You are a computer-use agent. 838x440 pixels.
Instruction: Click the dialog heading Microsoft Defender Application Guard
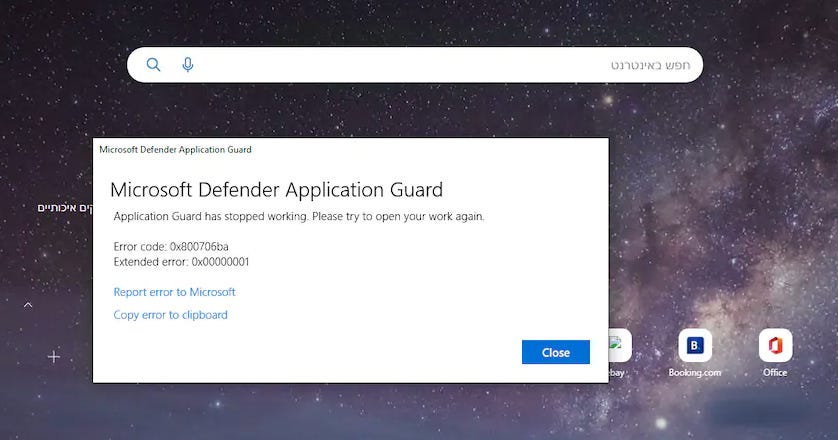point(276,190)
